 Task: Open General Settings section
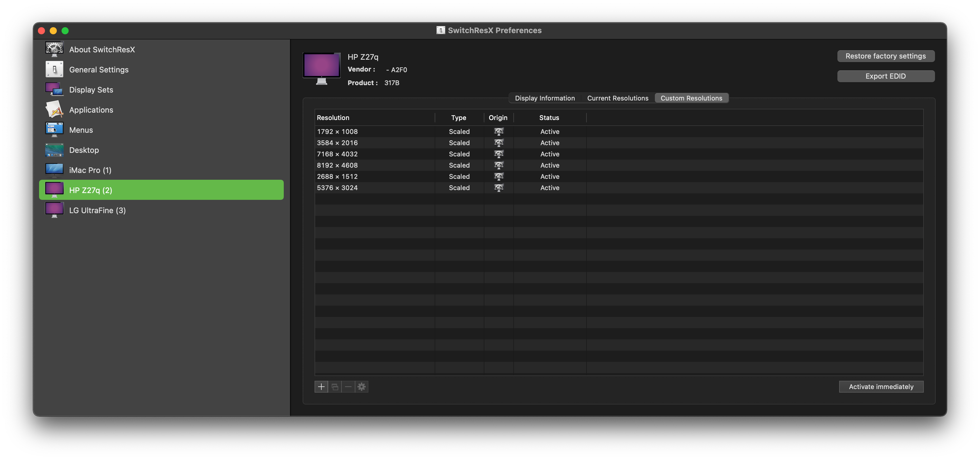coord(161,69)
